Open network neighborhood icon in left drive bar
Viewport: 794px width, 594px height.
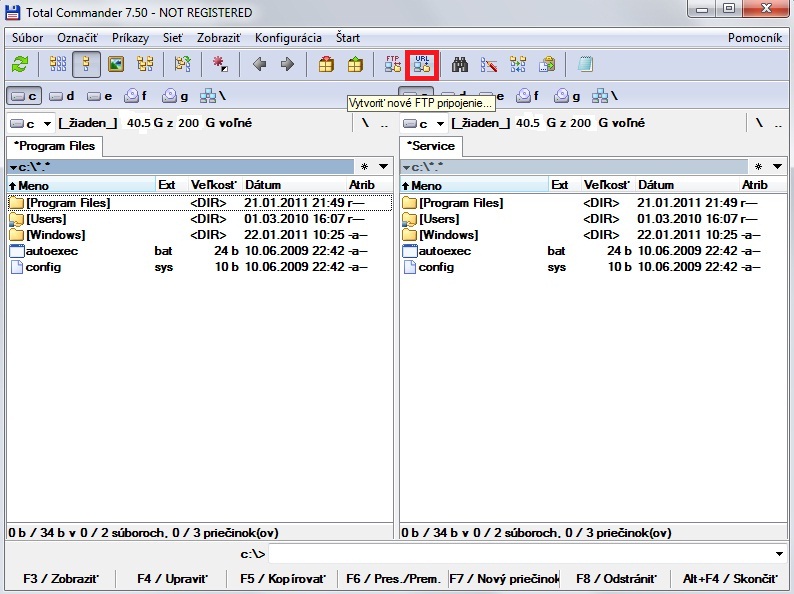pyautogui.click(x=213, y=96)
